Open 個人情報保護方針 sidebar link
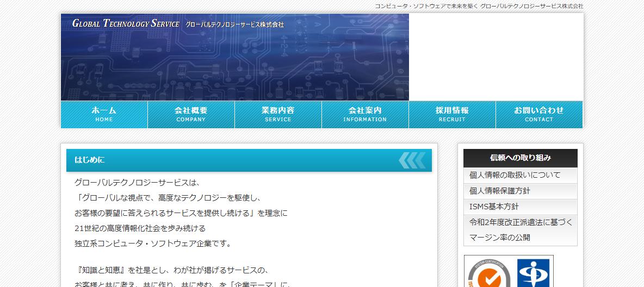The width and height of the screenshot is (644, 287). click(x=521, y=191)
